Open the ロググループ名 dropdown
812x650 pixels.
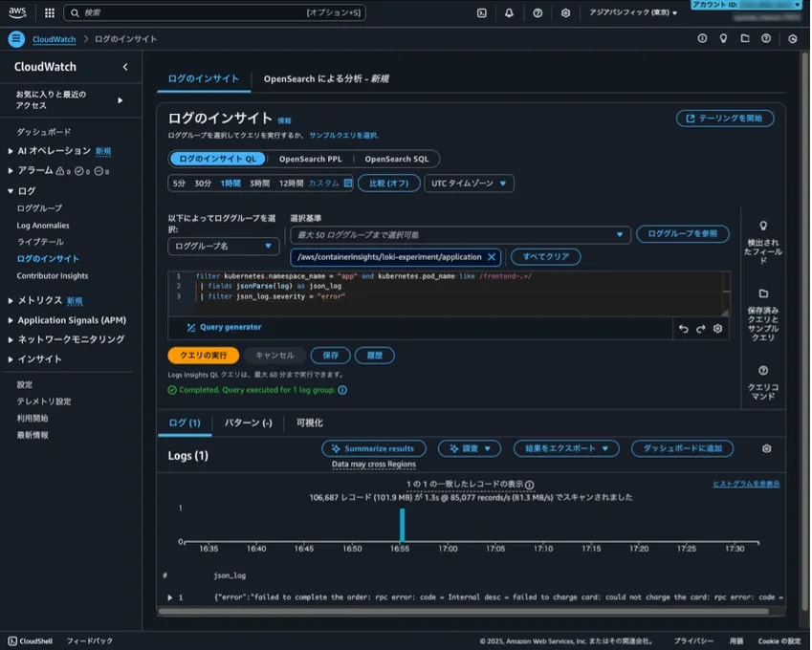pos(223,248)
